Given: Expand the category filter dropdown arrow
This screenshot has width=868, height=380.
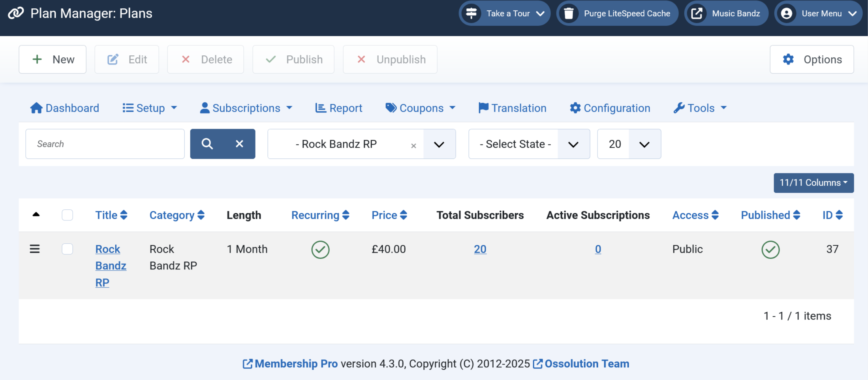Looking at the screenshot, I should [x=439, y=144].
